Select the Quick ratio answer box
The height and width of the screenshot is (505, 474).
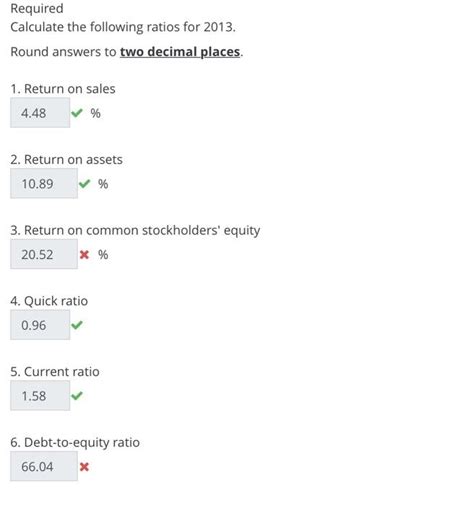point(40,325)
